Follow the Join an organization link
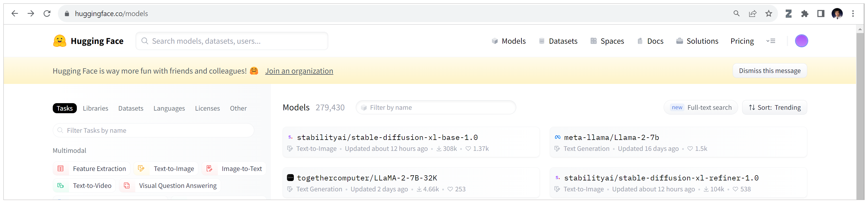Image resolution: width=868 pixels, height=204 pixels. point(299,71)
